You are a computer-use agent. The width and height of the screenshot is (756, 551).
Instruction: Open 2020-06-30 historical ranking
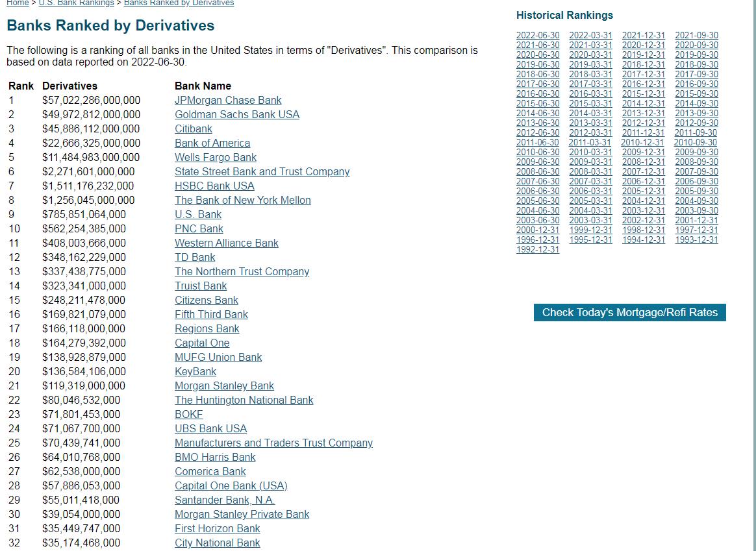pyautogui.click(x=538, y=55)
